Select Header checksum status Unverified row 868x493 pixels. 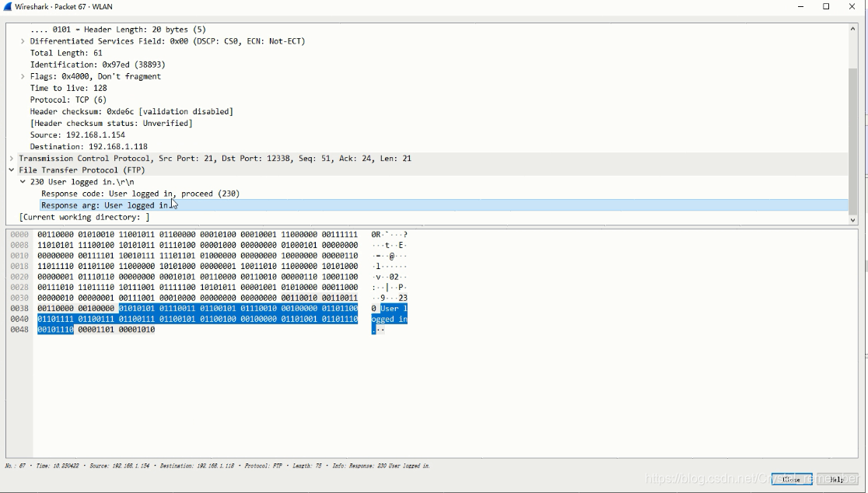[x=111, y=124]
